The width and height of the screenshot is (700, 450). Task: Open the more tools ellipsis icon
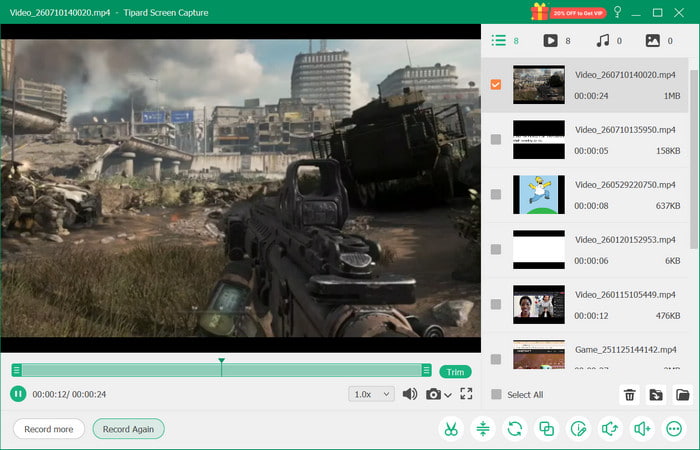pyautogui.click(x=674, y=429)
